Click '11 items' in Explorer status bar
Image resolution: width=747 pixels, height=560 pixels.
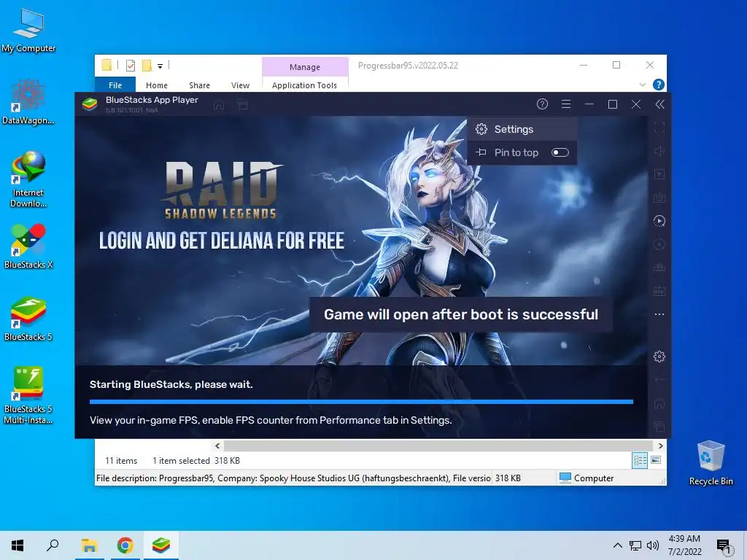coord(121,461)
